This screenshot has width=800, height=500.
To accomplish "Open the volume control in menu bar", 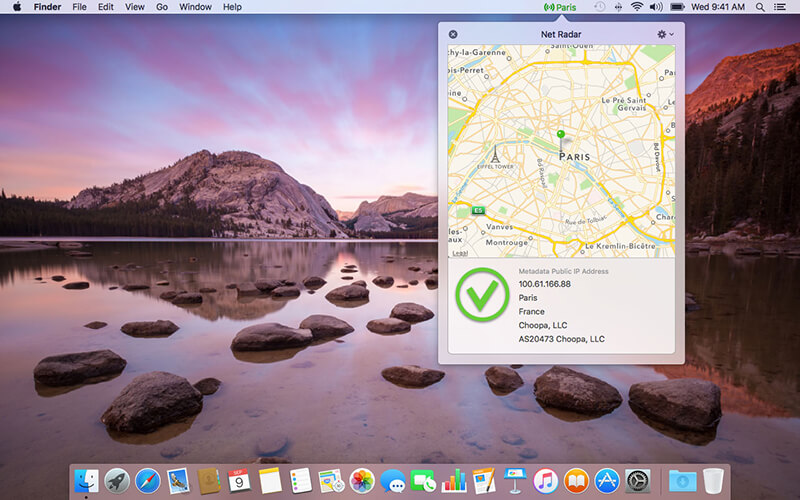I will pyautogui.click(x=656, y=7).
